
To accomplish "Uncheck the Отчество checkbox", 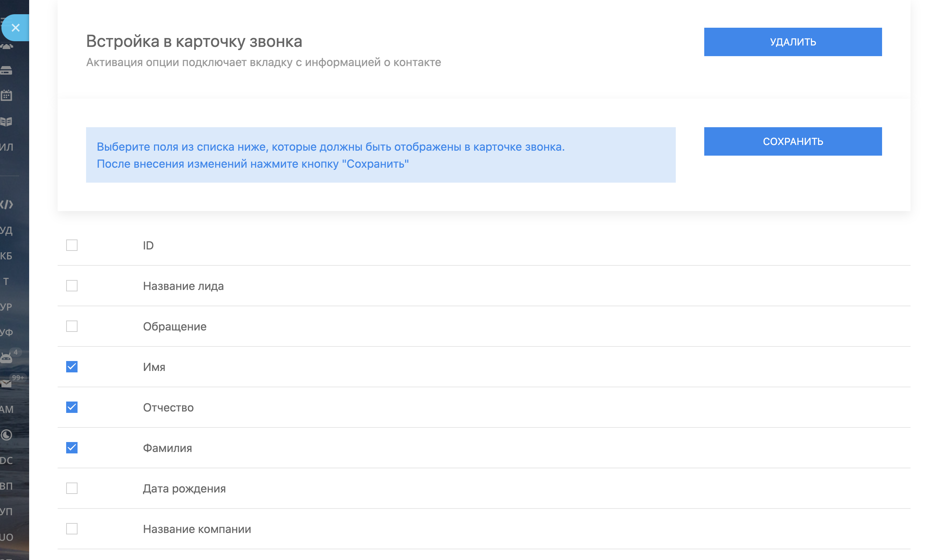I will coord(72,407).
